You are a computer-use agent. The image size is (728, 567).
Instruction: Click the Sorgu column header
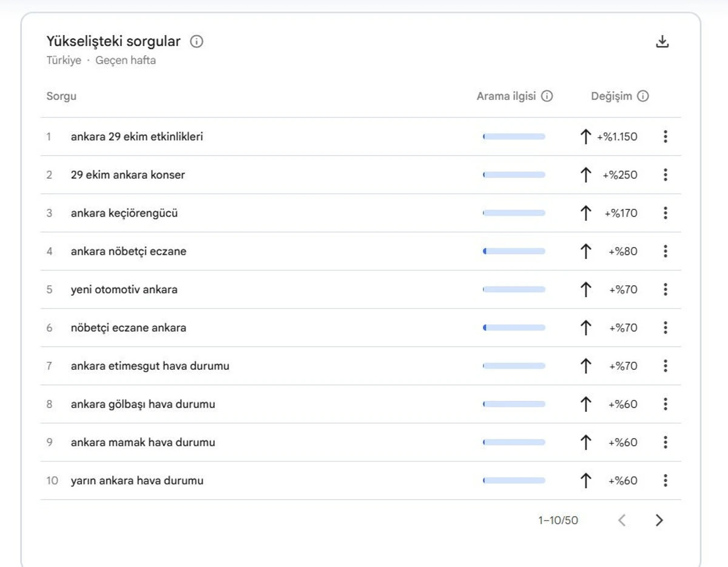coord(61,96)
